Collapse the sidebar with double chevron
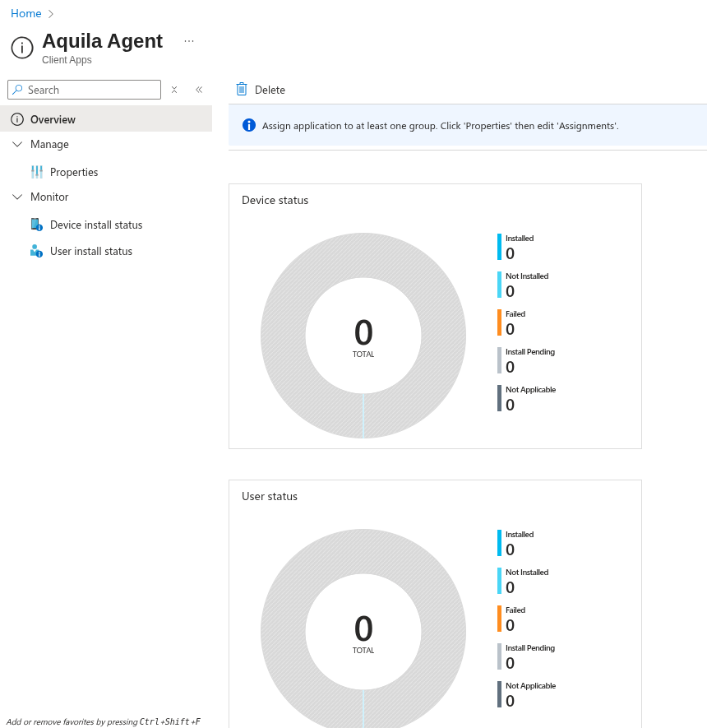Image resolution: width=707 pixels, height=728 pixels. 199,90
